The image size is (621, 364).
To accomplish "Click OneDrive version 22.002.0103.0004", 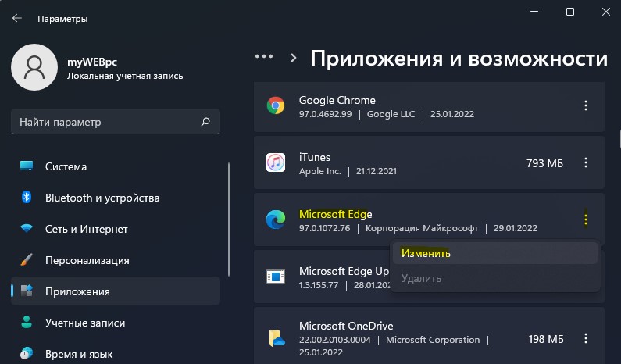I will [334, 340].
